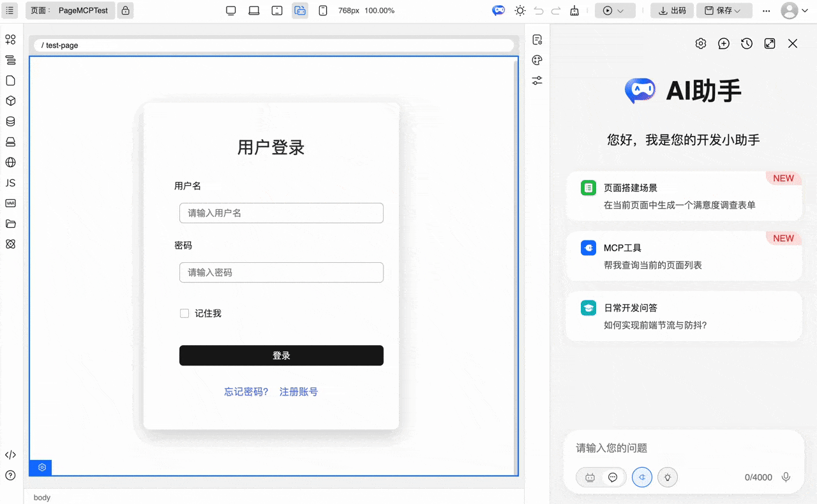Open the style palette panel beside the canvas
Viewport: 817px width, 504px height.
coord(537,60)
